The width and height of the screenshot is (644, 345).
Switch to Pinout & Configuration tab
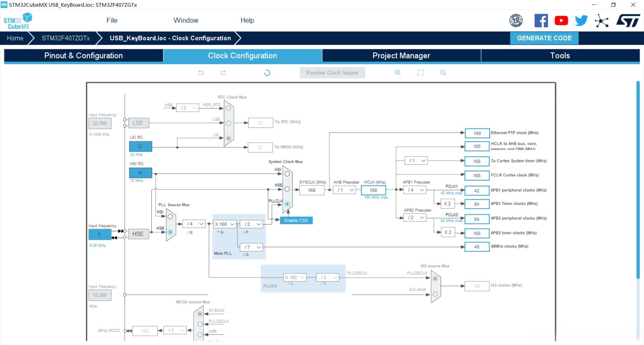pyautogui.click(x=84, y=56)
